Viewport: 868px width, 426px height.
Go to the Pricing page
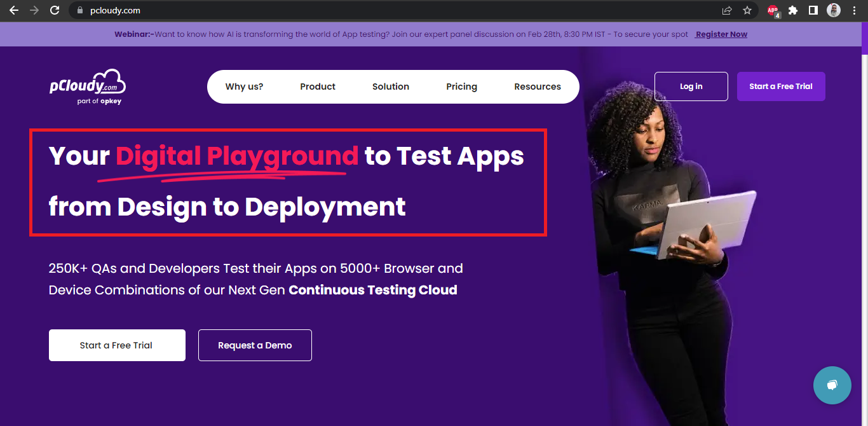click(x=461, y=86)
